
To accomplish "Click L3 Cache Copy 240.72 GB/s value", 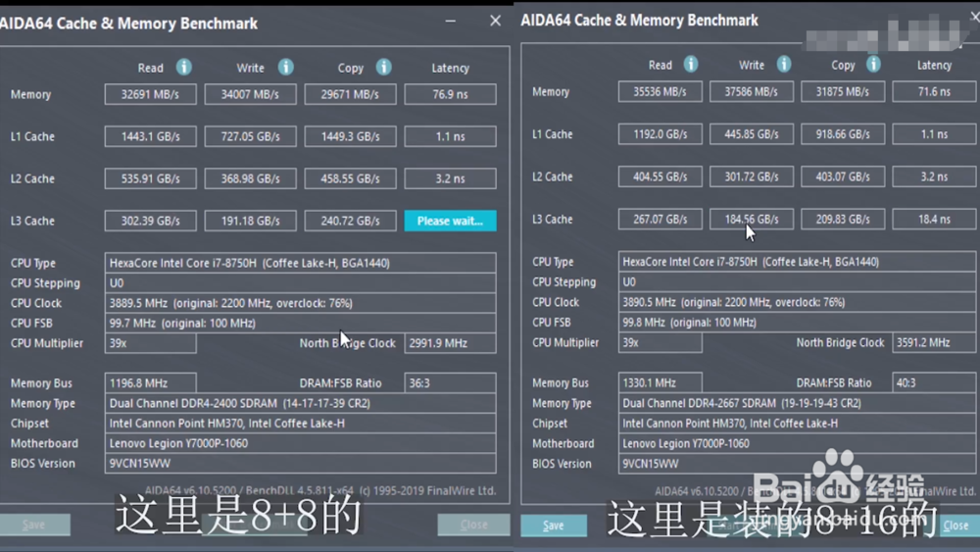I will 350,221.
